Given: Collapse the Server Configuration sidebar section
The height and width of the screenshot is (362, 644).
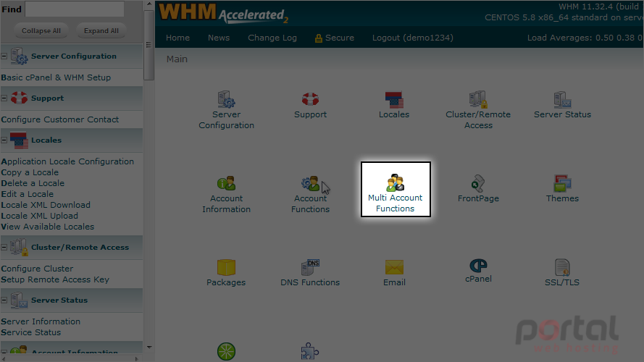Looking at the screenshot, I should (4, 56).
